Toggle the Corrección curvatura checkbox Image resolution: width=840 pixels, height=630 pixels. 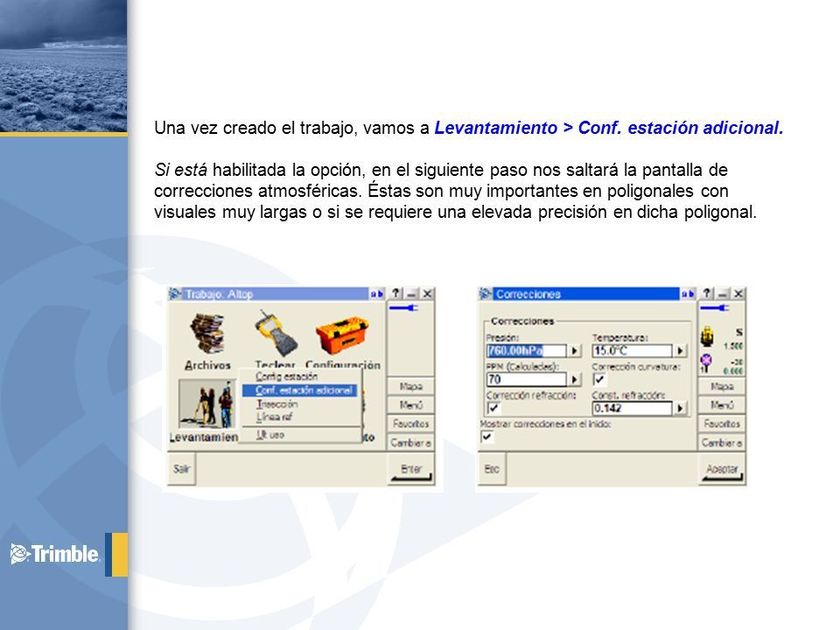599,379
